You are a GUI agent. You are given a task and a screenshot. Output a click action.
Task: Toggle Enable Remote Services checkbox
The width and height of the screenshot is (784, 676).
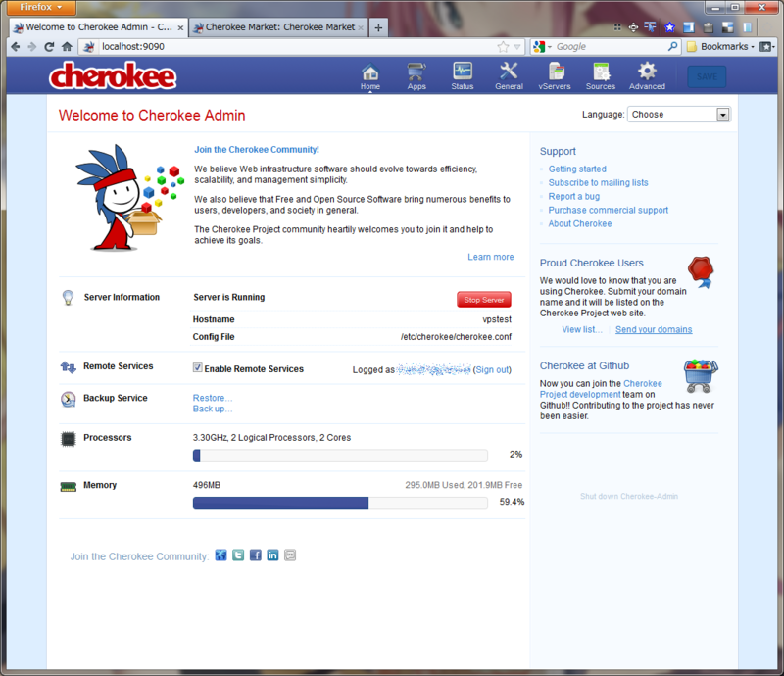(198, 367)
